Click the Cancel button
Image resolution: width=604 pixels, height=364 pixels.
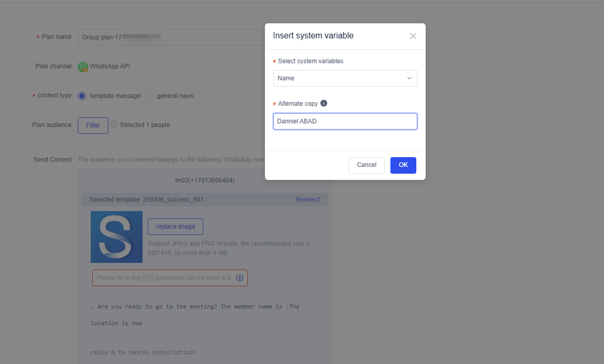click(x=367, y=165)
